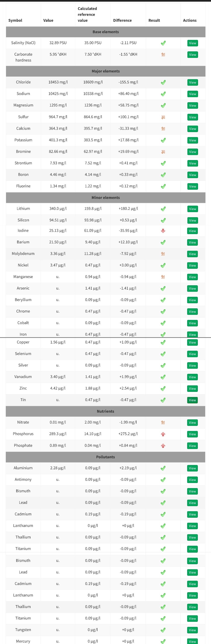
Task: Click the green checkmark for Lithium
Action: [x=163, y=209]
